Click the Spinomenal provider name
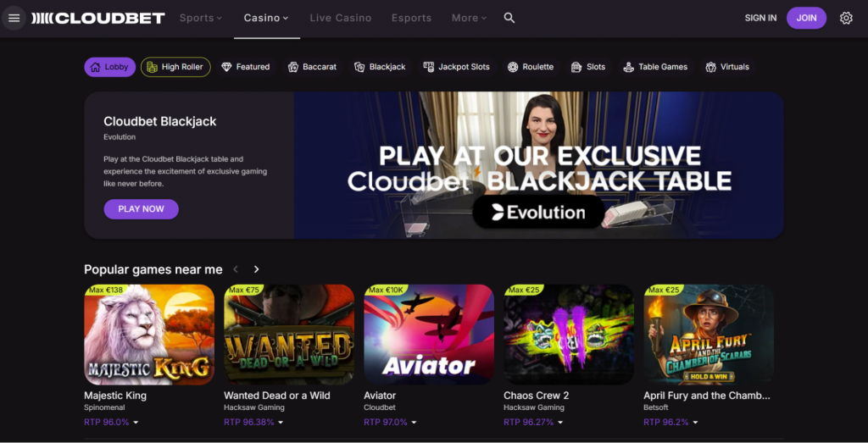Image resolution: width=868 pixels, height=443 pixels. point(104,407)
